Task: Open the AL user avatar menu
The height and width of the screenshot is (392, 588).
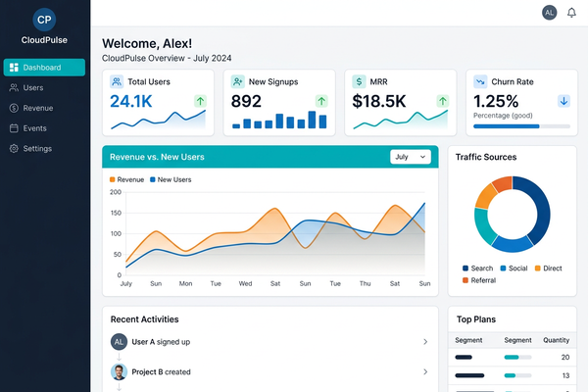Action: [x=549, y=13]
